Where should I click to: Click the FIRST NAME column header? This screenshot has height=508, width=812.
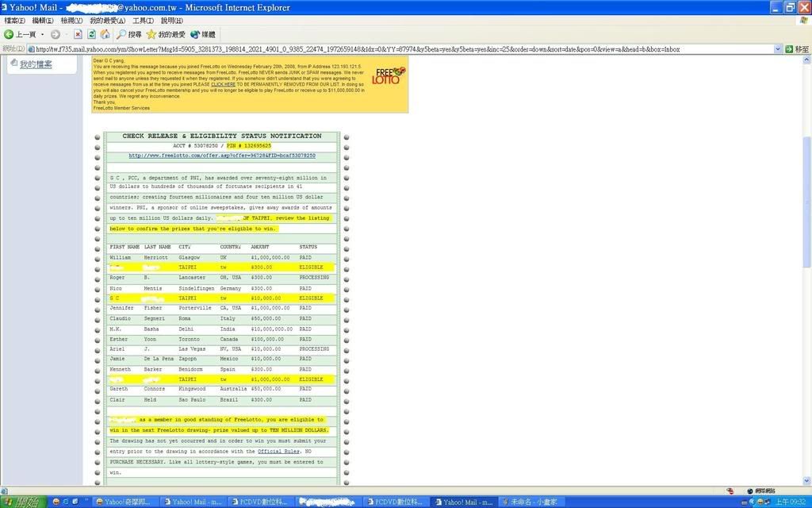(124, 248)
